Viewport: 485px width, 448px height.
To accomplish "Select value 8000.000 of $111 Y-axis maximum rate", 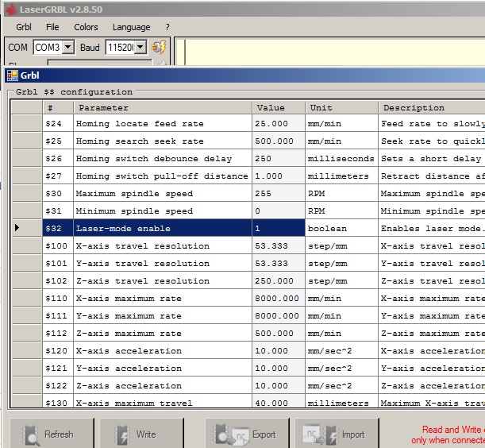I will pos(279,316).
